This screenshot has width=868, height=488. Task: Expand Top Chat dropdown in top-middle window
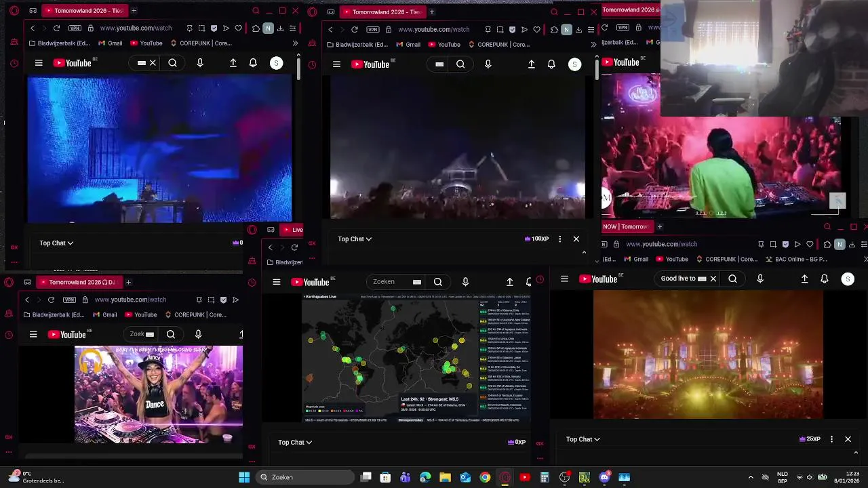[355, 239]
